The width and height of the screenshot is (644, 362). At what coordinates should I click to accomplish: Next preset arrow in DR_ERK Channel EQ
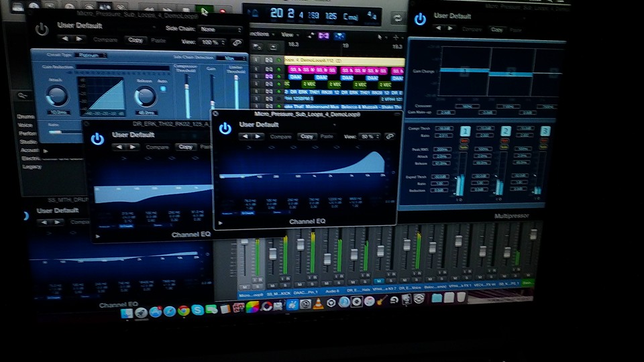(133, 147)
